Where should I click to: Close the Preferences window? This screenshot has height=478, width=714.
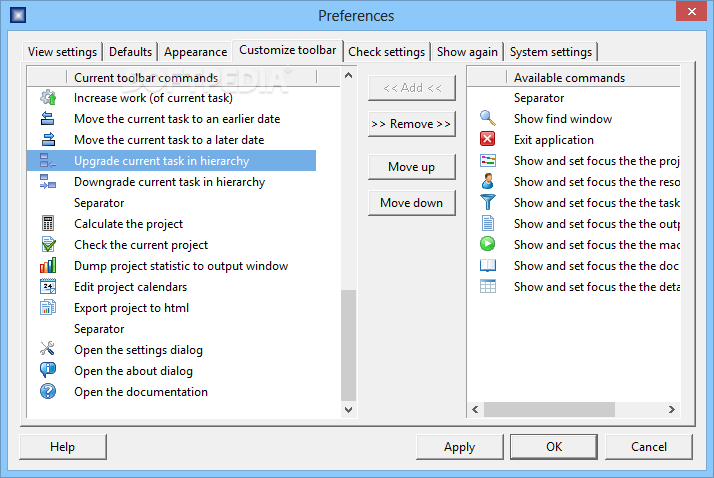[x=691, y=11]
